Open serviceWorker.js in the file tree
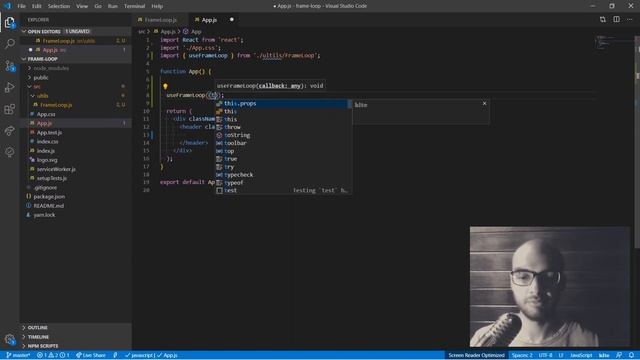640x360 pixels. [76, 169]
